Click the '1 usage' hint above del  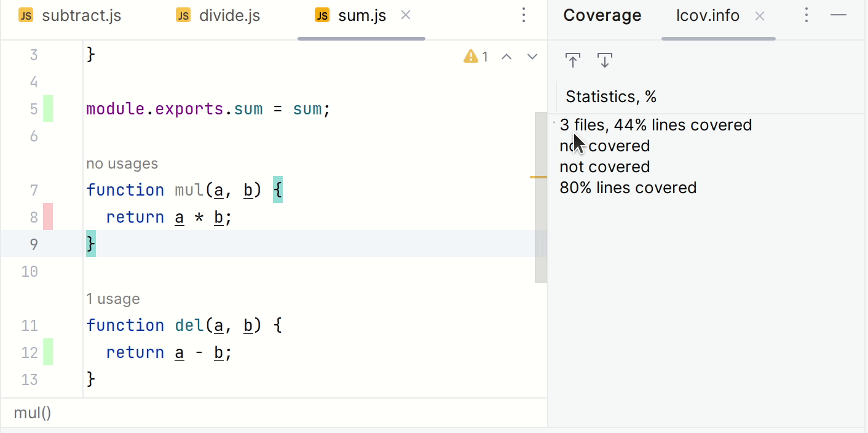(113, 299)
